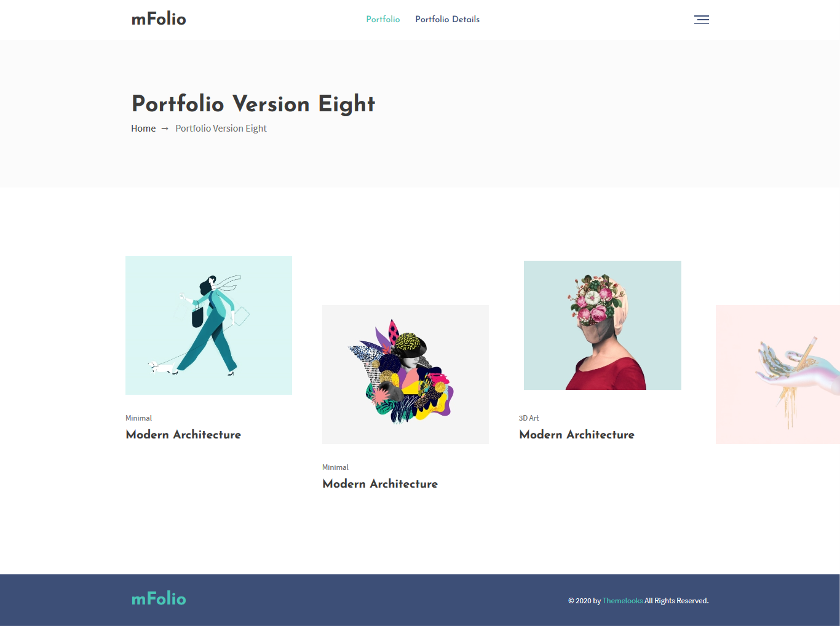This screenshot has width=840, height=626.
Task: Open the hamburger menu icon
Action: [701, 20]
